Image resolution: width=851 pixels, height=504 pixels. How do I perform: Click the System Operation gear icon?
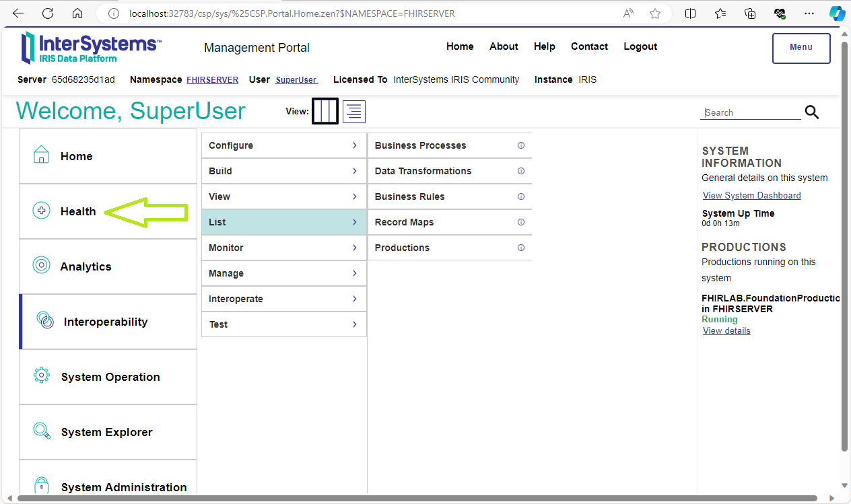(x=42, y=375)
